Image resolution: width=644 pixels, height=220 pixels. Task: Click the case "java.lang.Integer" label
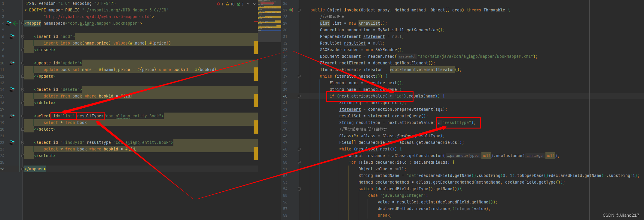pos(398,195)
